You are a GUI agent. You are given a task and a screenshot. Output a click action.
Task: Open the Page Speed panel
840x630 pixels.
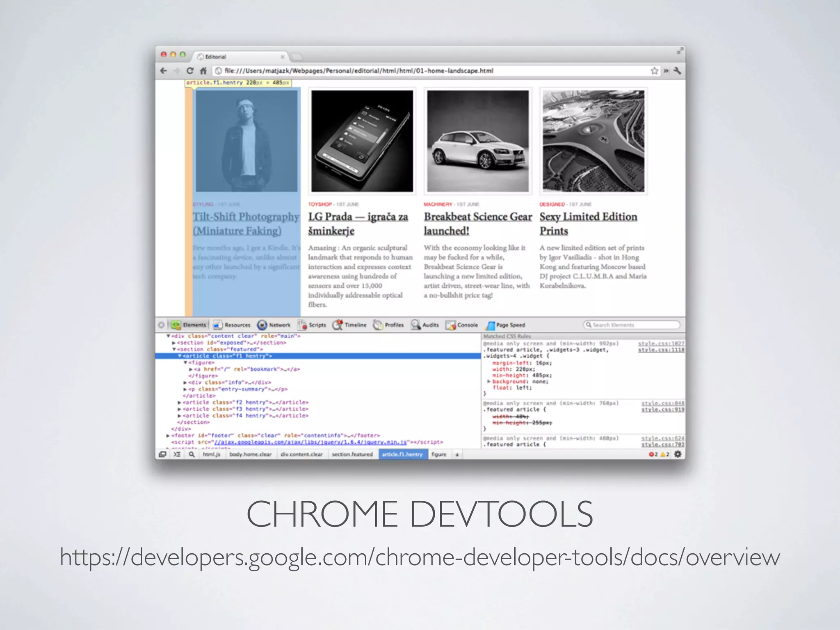tap(505, 325)
